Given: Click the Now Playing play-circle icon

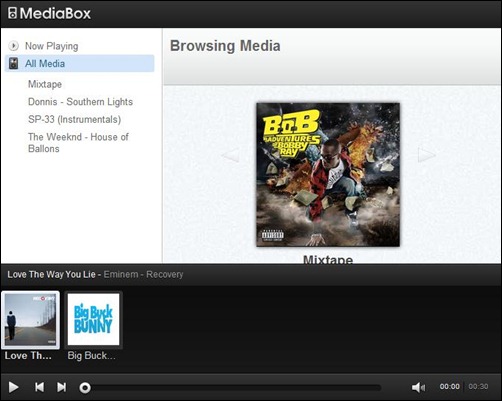Looking at the screenshot, I should 14,46.
